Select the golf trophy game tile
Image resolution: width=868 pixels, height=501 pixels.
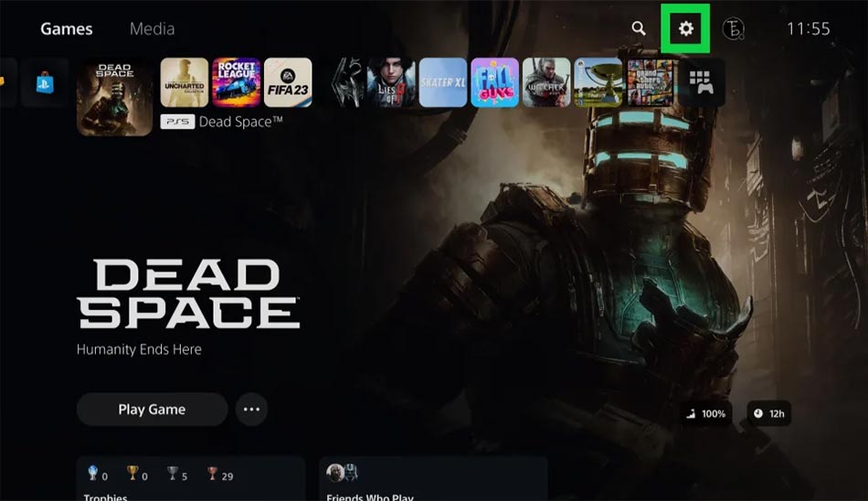click(x=598, y=82)
